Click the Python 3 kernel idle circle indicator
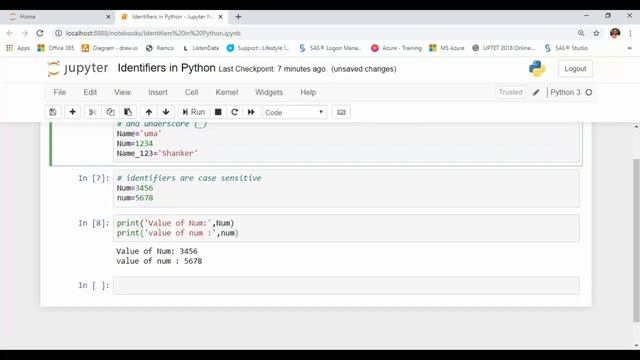 coord(589,92)
